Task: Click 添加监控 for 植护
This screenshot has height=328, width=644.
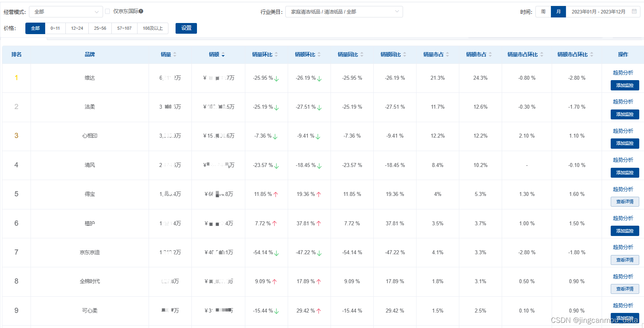Action: 625,231
